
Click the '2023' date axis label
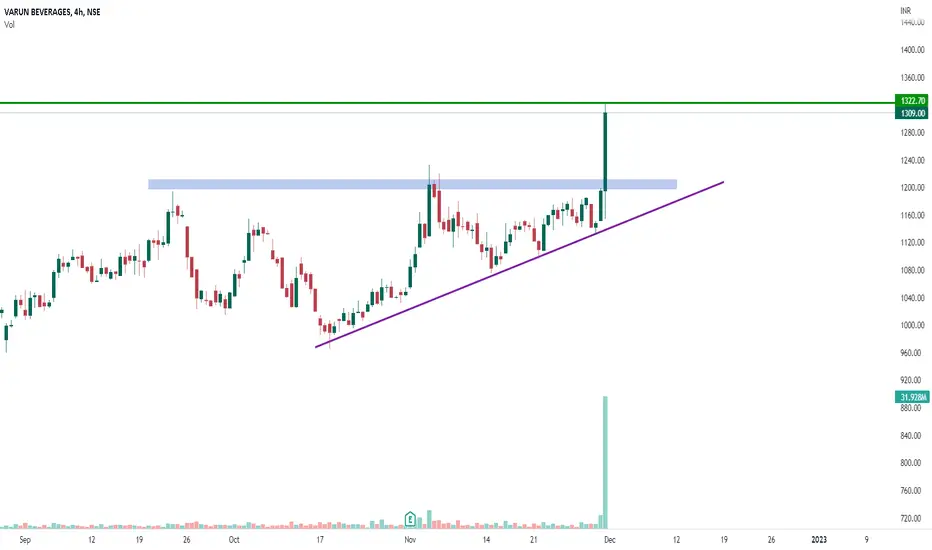[819, 539]
